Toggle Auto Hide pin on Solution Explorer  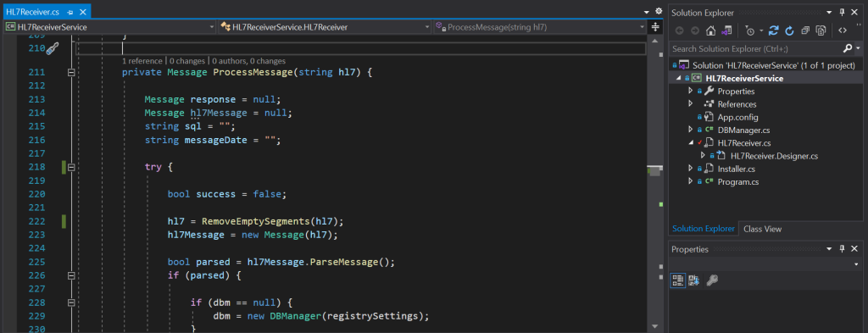pyautogui.click(x=842, y=12)
